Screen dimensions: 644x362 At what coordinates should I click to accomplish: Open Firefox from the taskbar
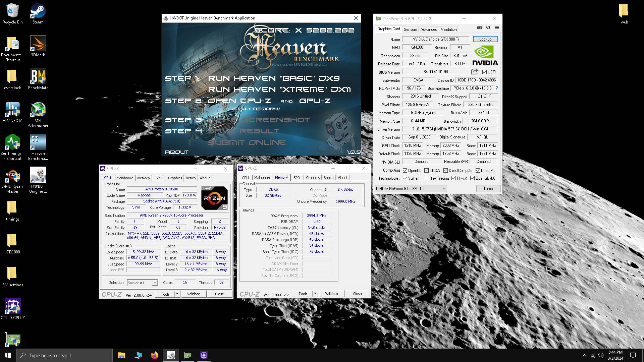[154, 355]
